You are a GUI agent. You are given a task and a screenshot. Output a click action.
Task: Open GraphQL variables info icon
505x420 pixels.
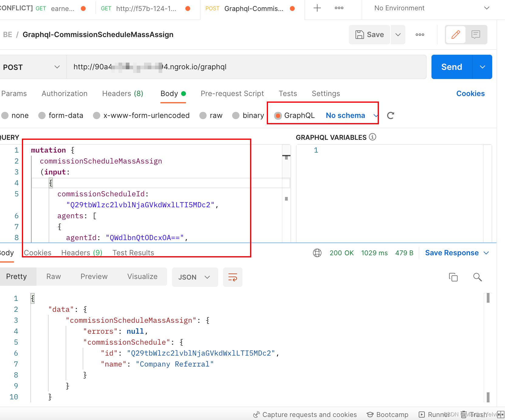click(x=373, y=137)
